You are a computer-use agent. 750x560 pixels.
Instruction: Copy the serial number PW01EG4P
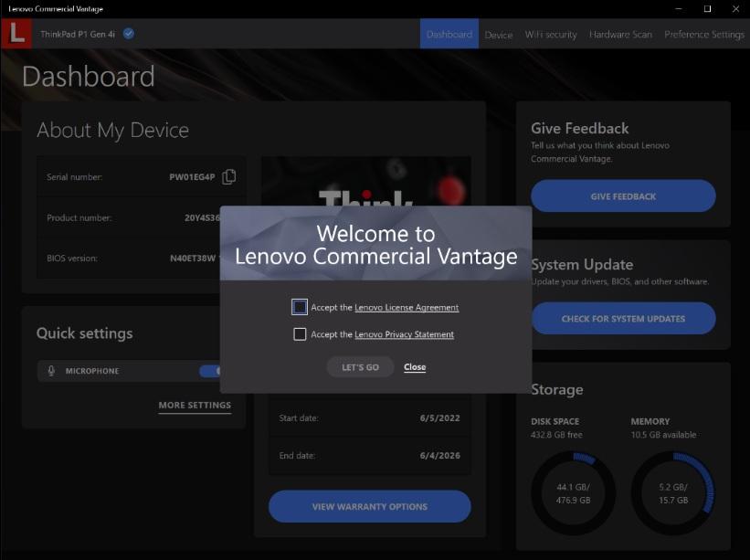227,177
